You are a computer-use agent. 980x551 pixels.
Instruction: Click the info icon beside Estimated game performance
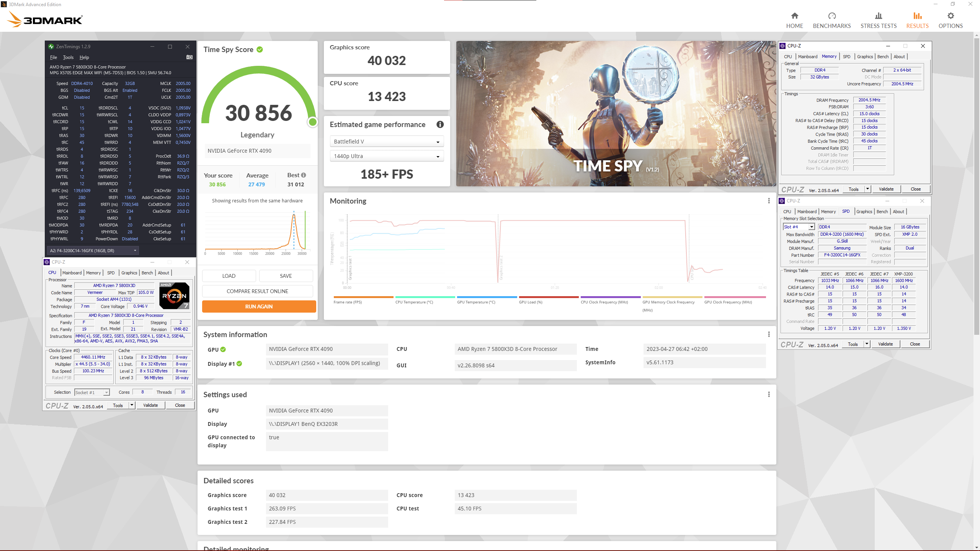[440, 124]
